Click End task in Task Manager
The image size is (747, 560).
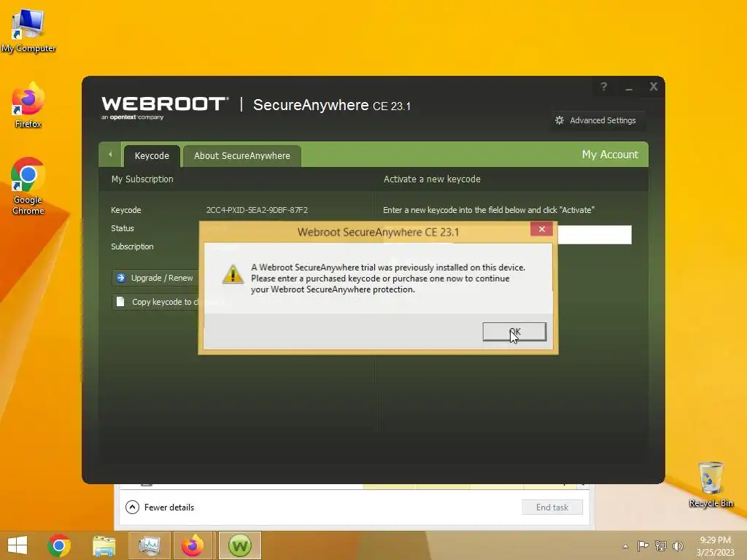pyautogui.click(x=552, y=507)
